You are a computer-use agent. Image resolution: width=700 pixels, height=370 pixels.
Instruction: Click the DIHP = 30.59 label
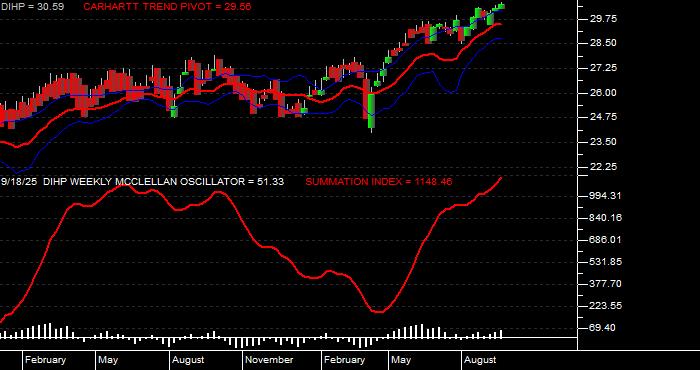pyautogui.click(x=33, y=7)
